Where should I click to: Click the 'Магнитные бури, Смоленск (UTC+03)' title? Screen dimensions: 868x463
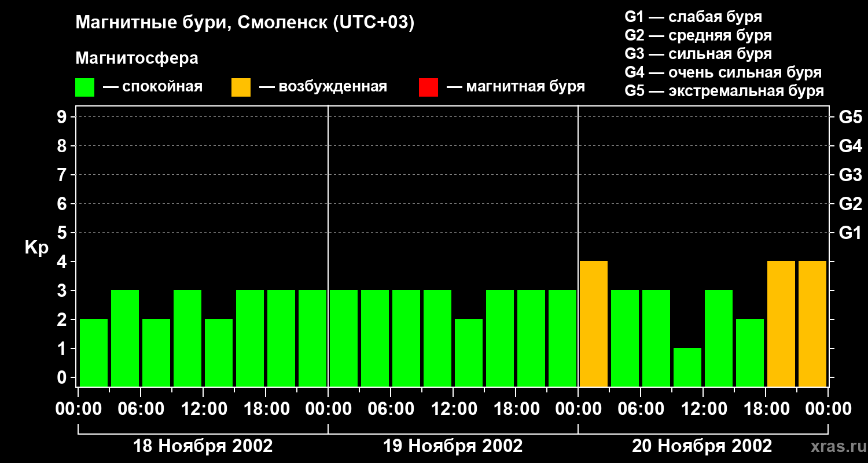pos(245,23)
